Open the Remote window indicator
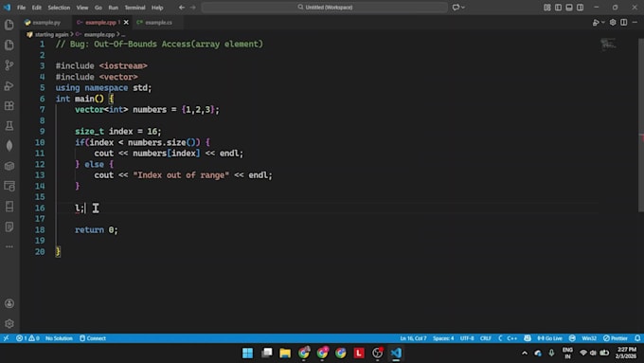This screenshot has height=363, width=644. (x=6, y=338)
